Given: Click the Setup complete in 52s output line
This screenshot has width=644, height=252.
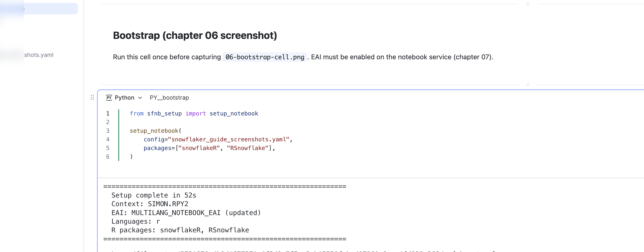Looking at the screenshot, I should coord(154,195).
